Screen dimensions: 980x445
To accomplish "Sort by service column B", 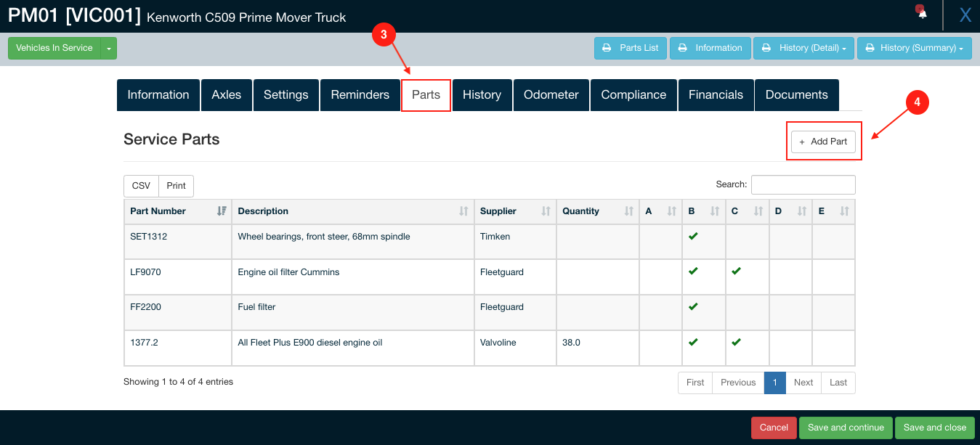I will 704,211.
